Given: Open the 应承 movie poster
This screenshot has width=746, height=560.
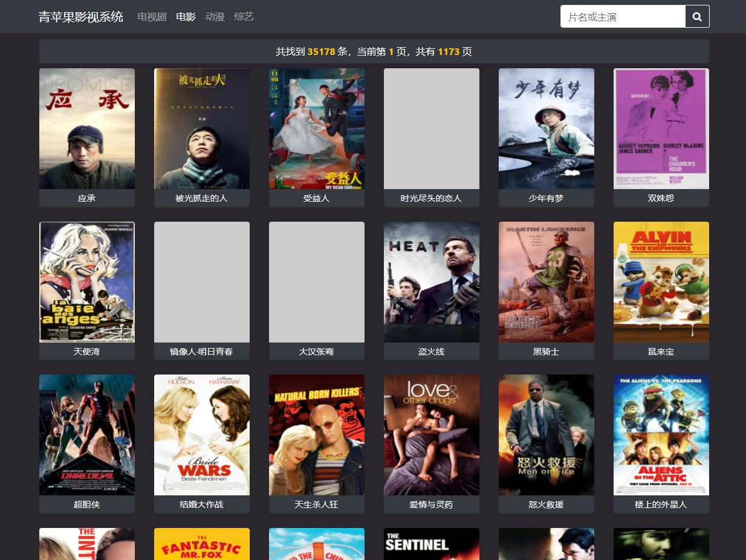Looking at the screenshot, I should [x=87, y=129].
